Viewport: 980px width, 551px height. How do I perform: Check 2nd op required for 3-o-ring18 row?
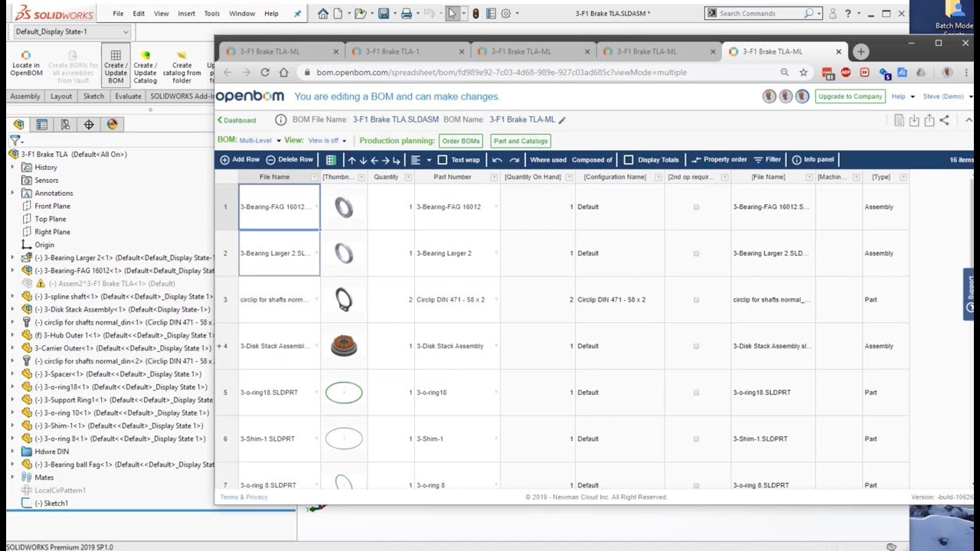[x=696, y=393]
